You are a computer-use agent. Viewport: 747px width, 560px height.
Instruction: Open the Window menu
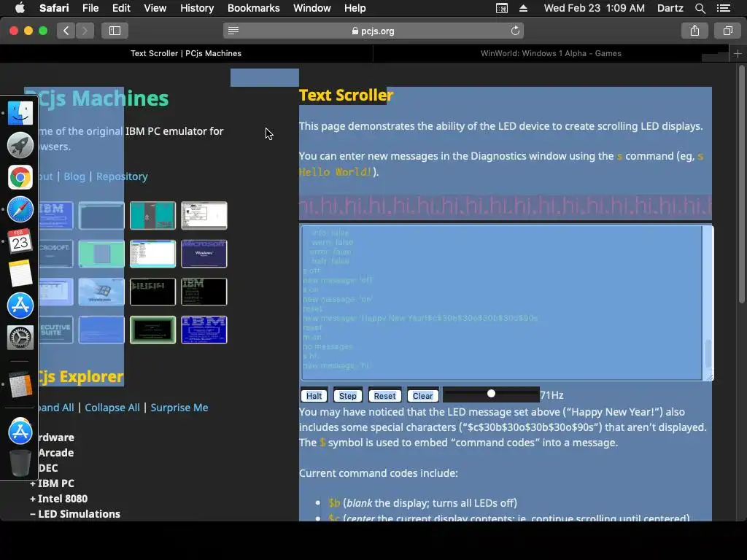click(x=312, y=8)
